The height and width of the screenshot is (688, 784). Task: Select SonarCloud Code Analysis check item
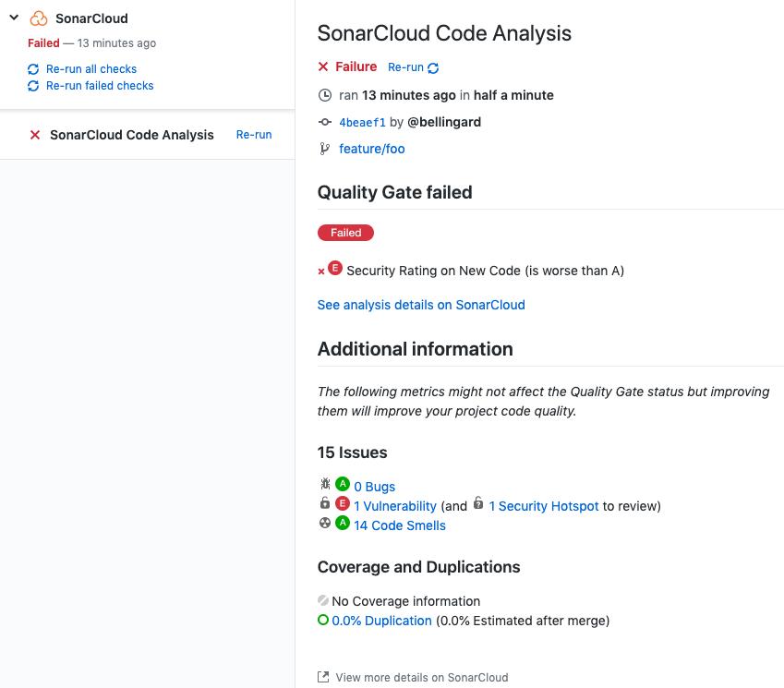(131, 135)
